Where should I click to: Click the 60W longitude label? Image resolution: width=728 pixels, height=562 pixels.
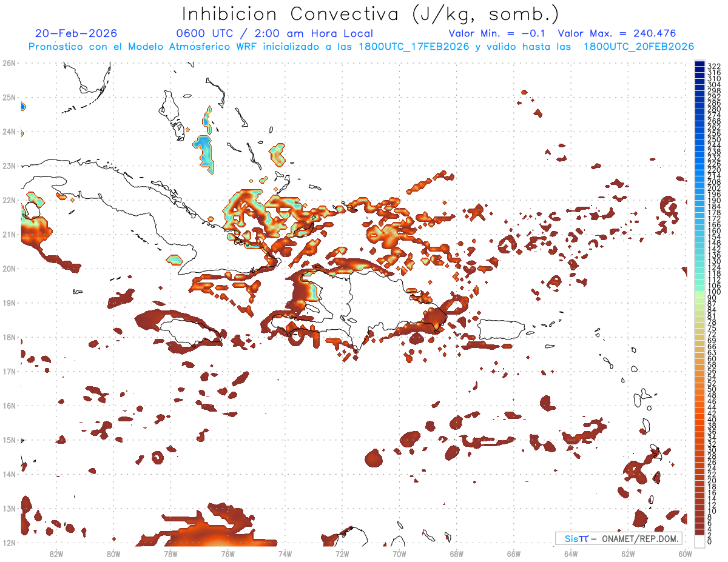[x=685, y=554]
